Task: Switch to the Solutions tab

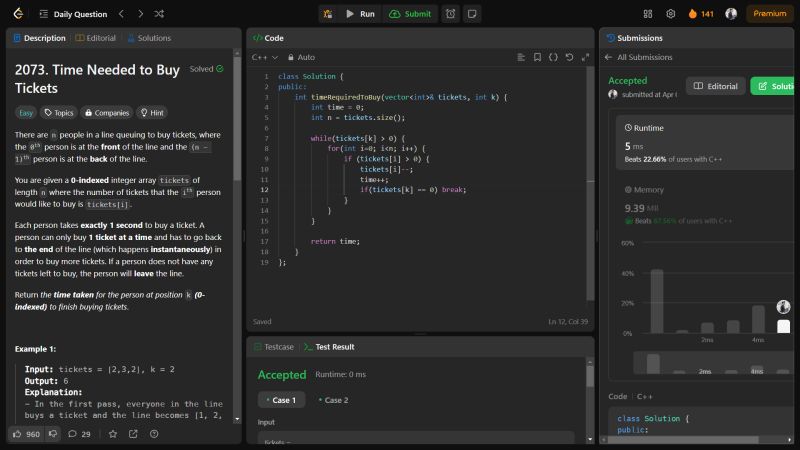Action: [149, 38]
